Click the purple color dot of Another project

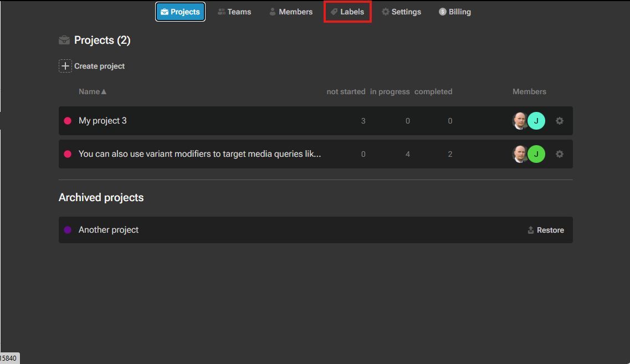coord(68,230)
